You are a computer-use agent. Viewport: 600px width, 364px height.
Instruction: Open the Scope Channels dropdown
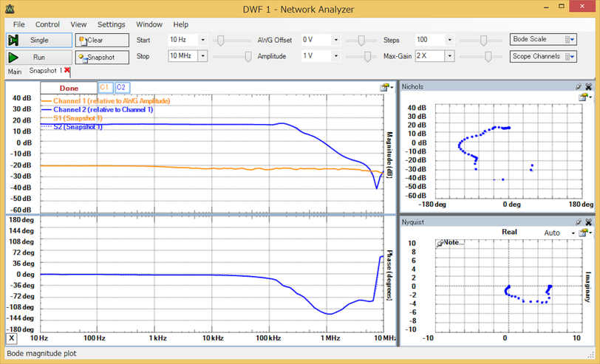point(543,57)
